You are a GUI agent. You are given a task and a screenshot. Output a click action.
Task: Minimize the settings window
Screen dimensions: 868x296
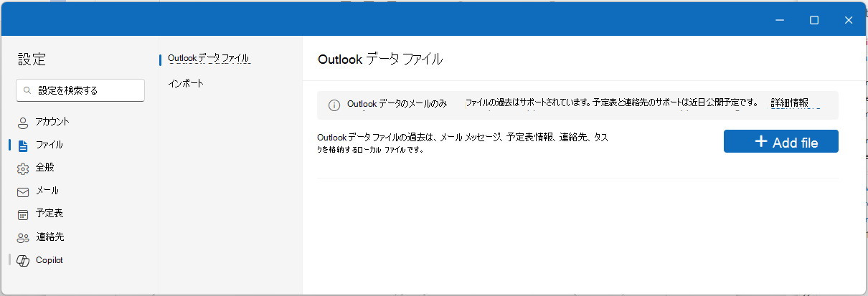(x=780, y=20)
